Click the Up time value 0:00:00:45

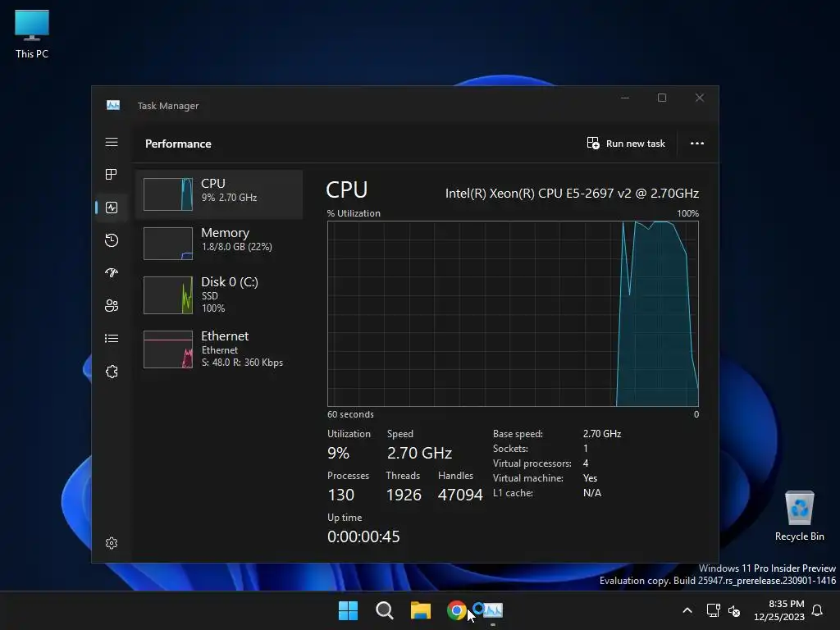(x=363, y=536)
